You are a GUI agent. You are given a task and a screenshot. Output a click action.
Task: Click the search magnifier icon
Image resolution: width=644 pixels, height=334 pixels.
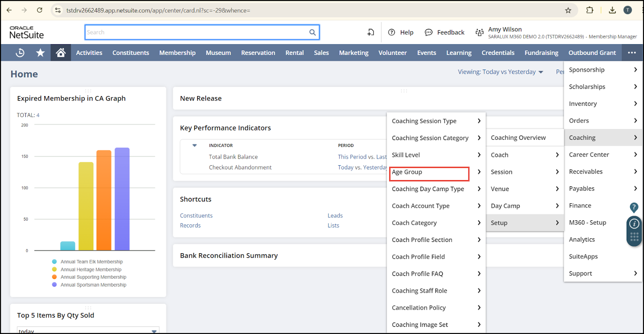coord(312,33)
